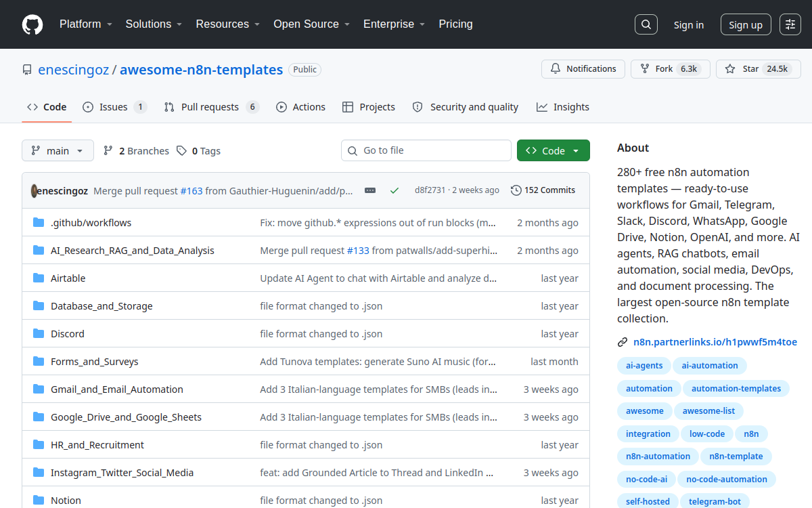812x508 pixels.
Task: Focus the Go to file search field
Action: click(x=426, y=150)
